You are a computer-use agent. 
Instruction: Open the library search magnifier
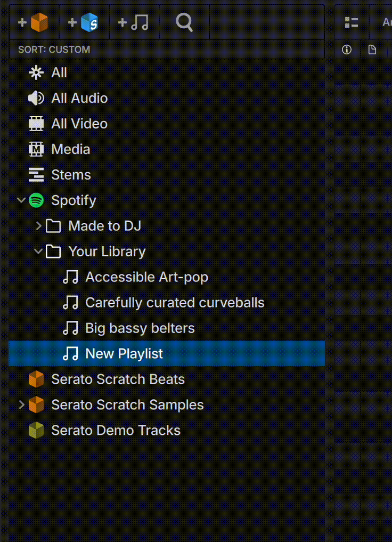pyautogui.click(x=184, y=22)
